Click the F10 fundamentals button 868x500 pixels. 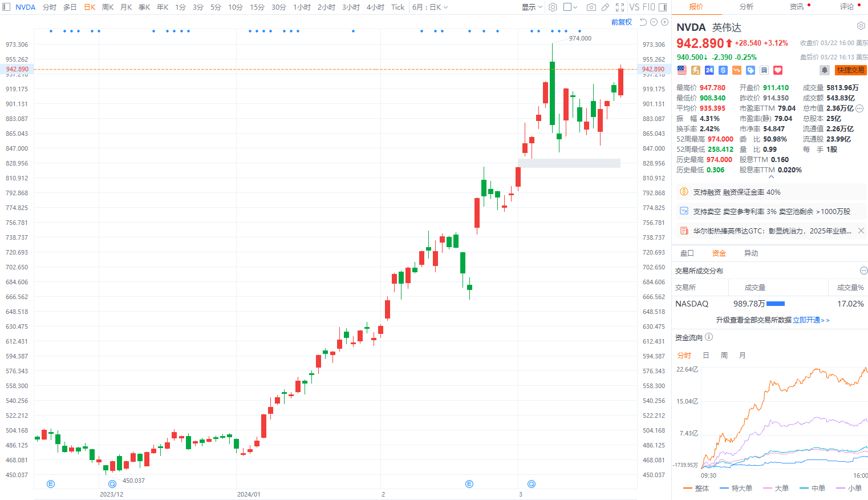point(649,7)
